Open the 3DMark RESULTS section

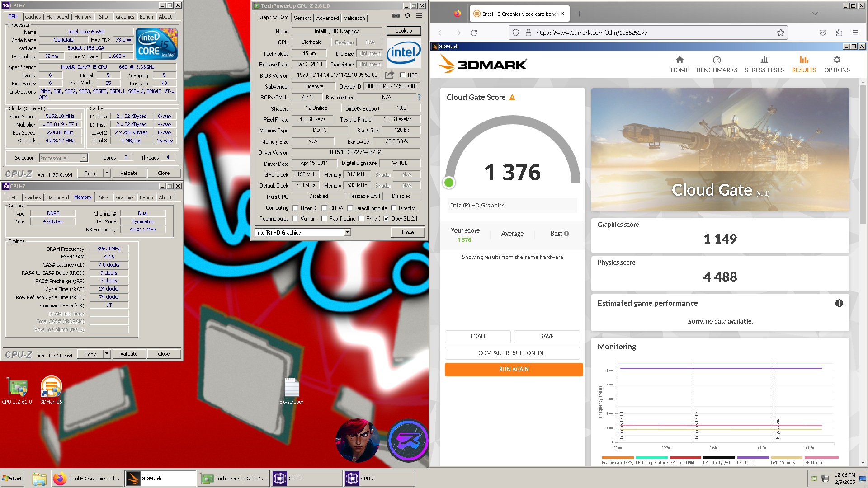[804, 65]
